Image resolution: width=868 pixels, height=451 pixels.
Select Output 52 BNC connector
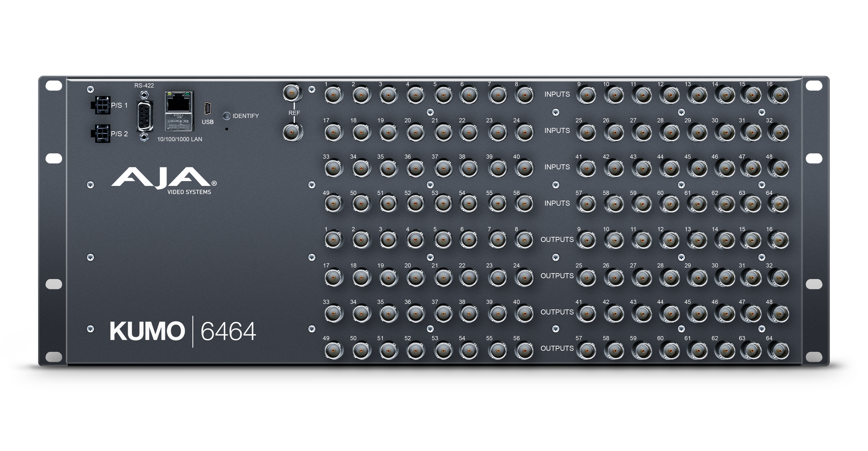416,350
